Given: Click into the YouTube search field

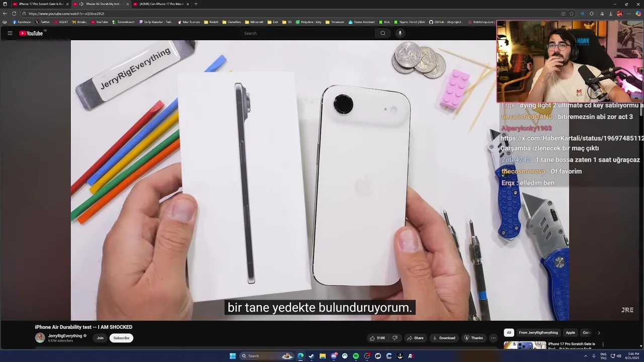Looking at the screenshot, I should coord(307,33).
